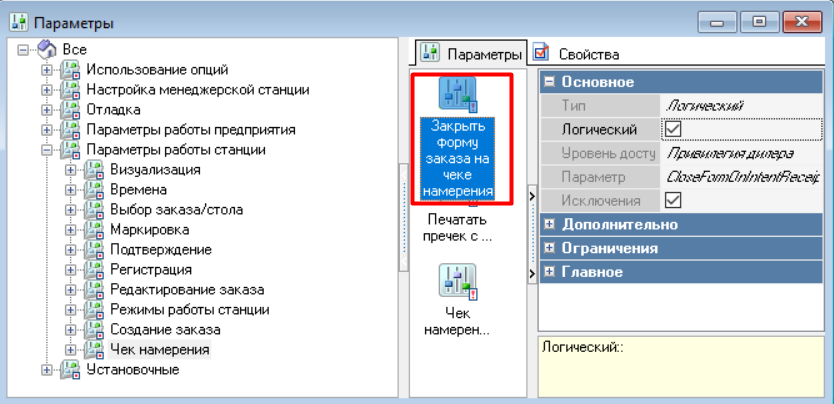Select the 'Чек намерен...' parameter icon
Screen dimensions: 834x404
[x=457, y=280]
